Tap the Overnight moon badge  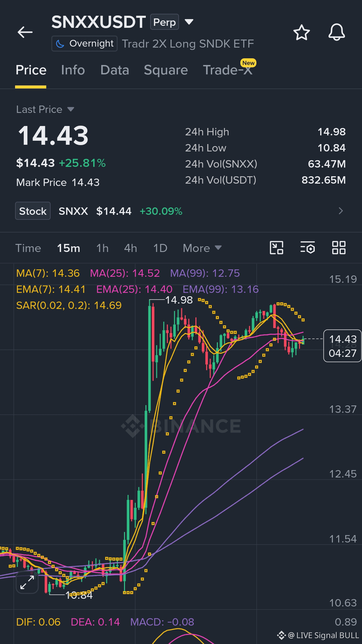[x=84, y=44]
